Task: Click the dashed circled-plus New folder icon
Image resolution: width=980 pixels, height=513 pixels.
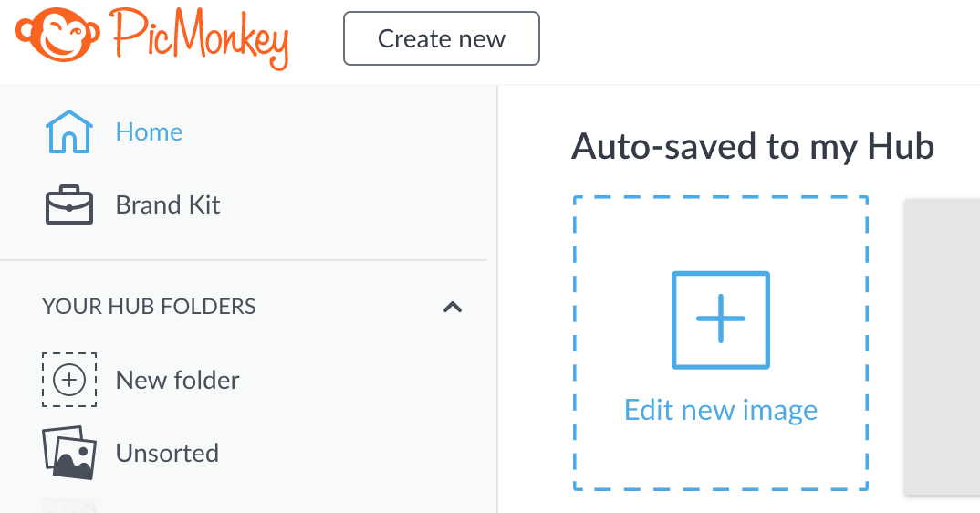Action: [69, 380]
